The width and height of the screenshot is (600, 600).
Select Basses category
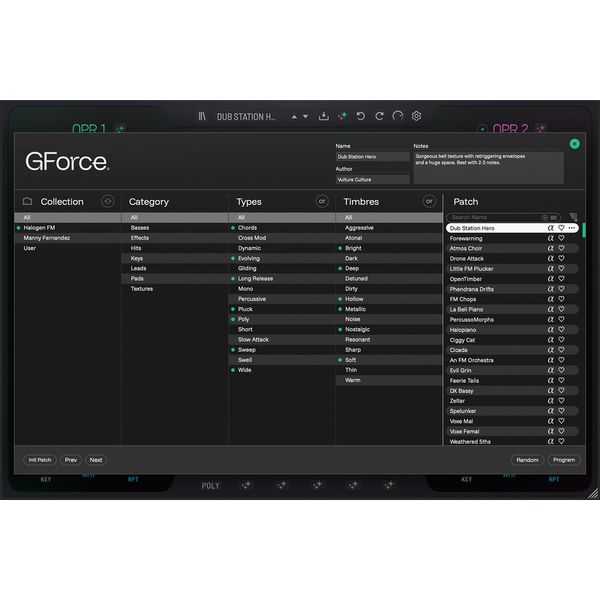pyautogui.click(x=175, y=228)
